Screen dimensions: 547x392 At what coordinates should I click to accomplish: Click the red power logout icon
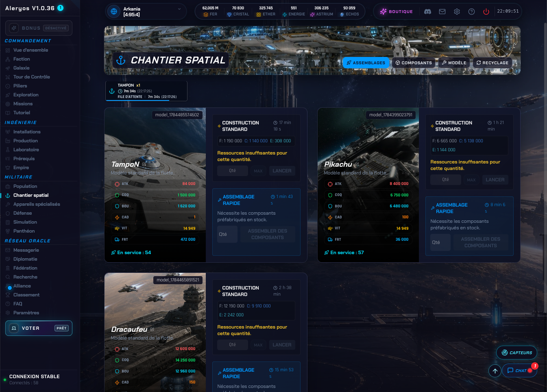[x=486, y=12]
